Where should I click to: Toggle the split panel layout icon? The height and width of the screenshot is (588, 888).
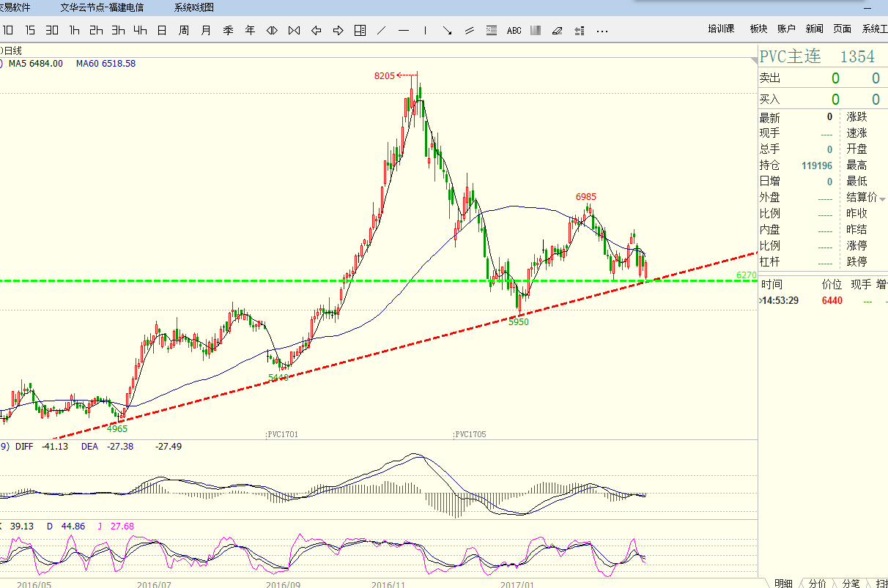pos(360,30)
